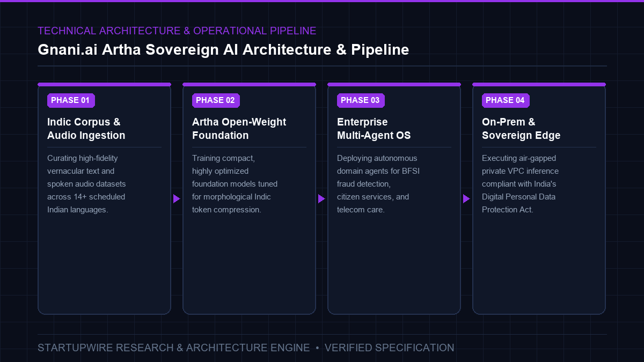Click the PHASE 02 badge
Viewport: 644px width, 362px height.
[x=216, y=100]
